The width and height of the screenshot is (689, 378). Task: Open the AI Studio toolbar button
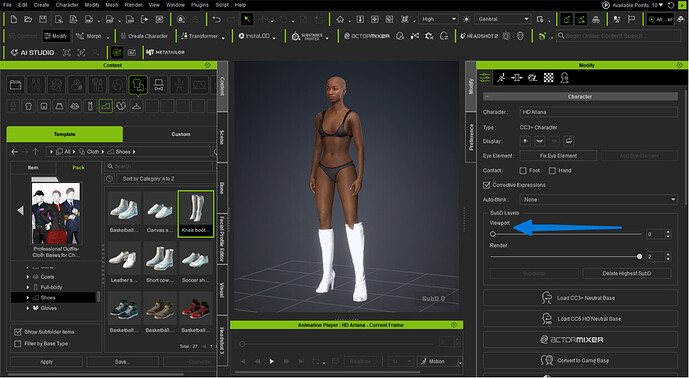click(32, 52)
